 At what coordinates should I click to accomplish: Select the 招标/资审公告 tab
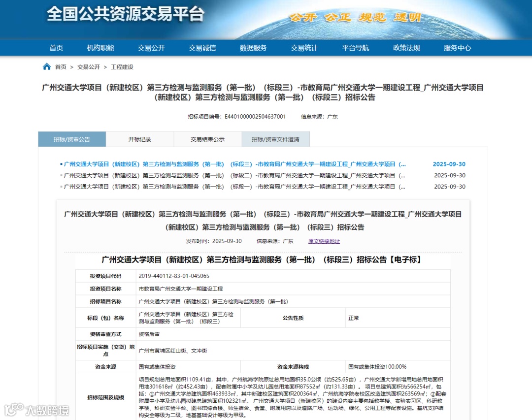tap(72, 139)
